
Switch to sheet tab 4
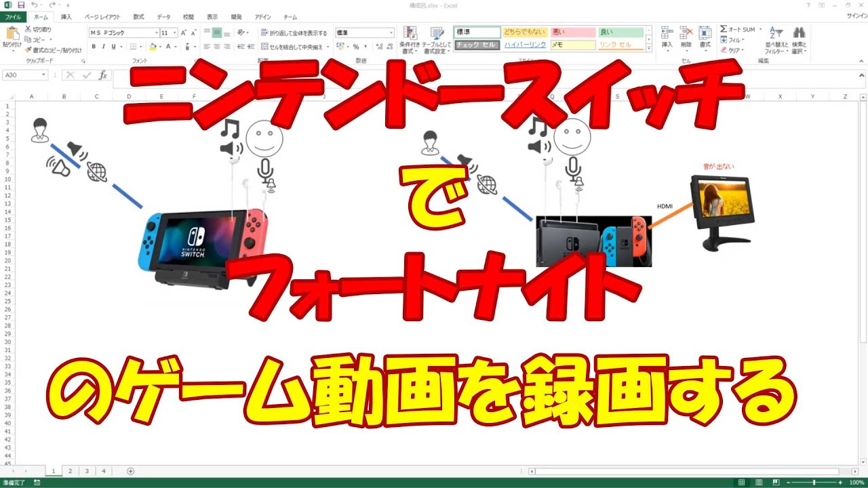pos(104,471)
